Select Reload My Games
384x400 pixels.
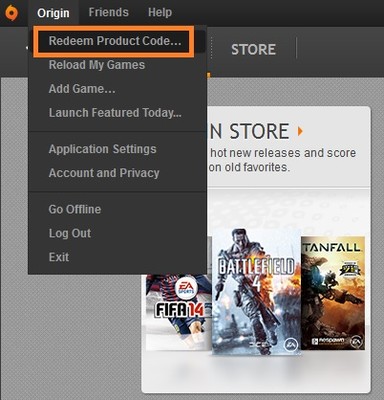click(x=97, y=65)
